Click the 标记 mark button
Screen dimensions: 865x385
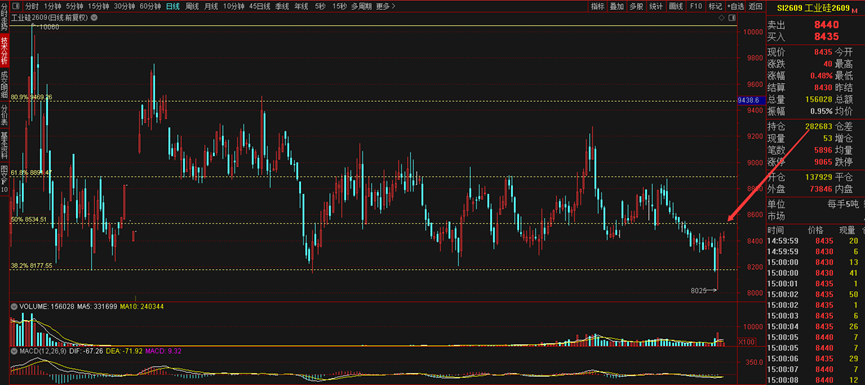pyautogui.click(x=715, y=7)
